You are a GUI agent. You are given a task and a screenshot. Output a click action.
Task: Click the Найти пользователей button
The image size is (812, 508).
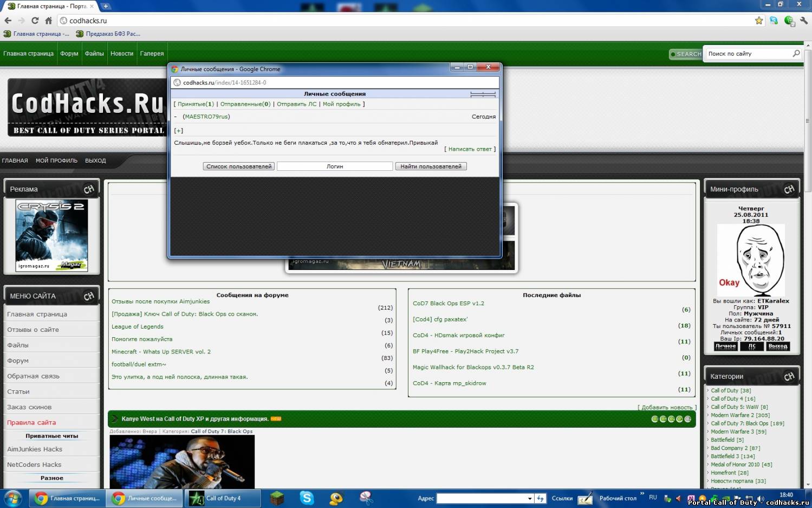[x=431, y=166]
